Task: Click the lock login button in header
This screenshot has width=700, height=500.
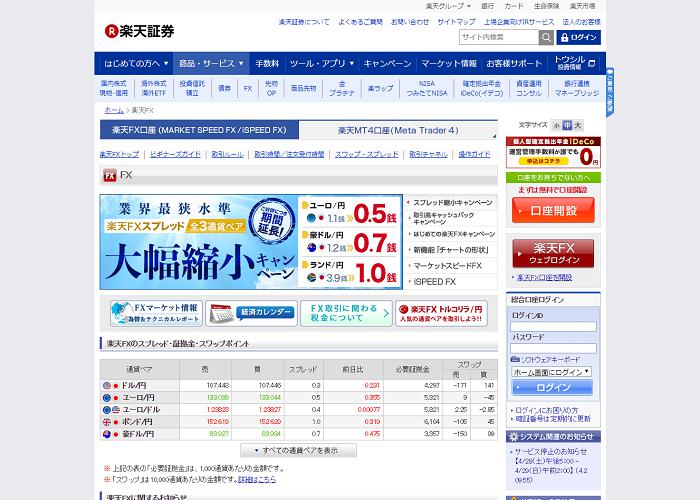Action: click(579, 38)
